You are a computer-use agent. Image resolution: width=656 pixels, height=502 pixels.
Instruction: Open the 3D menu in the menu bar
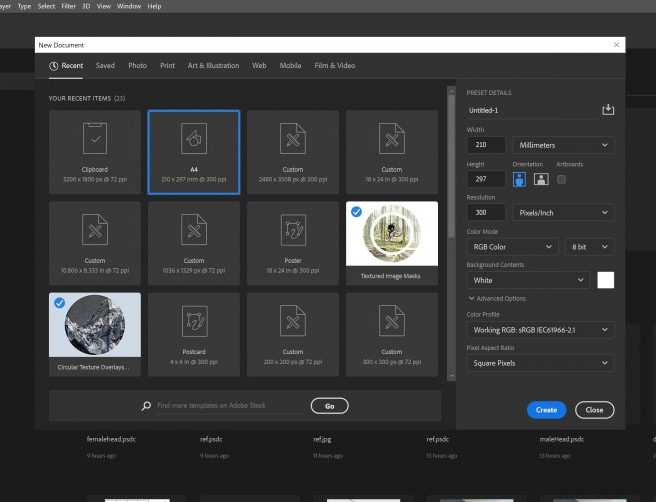click(86, 6)
